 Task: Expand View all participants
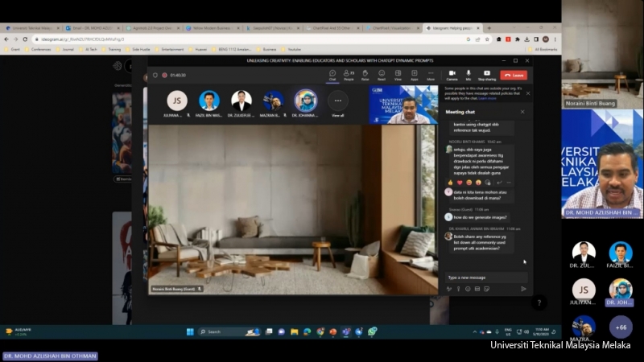pyautogui.click(x=338, y=101)
